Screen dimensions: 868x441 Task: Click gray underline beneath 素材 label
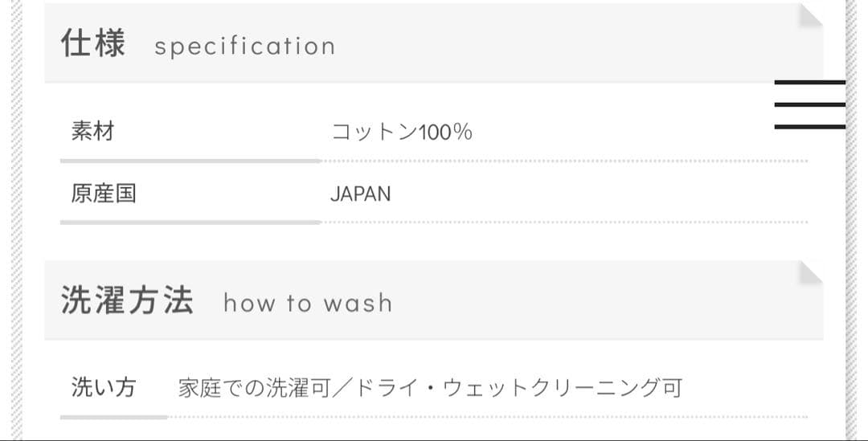(190, 161)
